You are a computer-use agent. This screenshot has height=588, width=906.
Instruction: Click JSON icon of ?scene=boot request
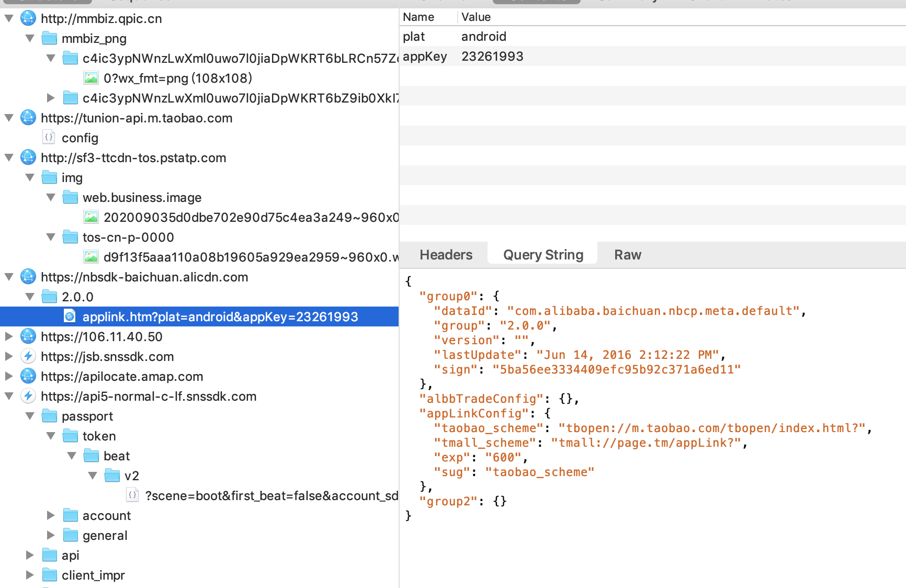tap(132, 495)
